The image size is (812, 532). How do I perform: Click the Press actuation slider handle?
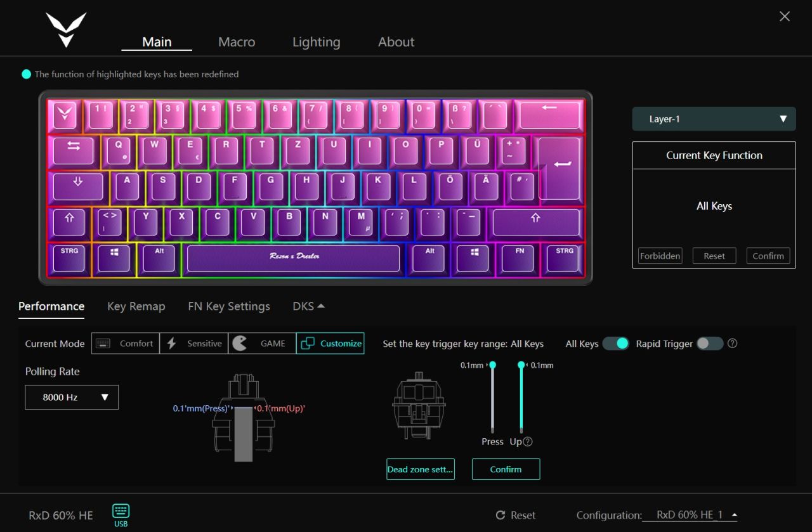[x=493, y=365]
